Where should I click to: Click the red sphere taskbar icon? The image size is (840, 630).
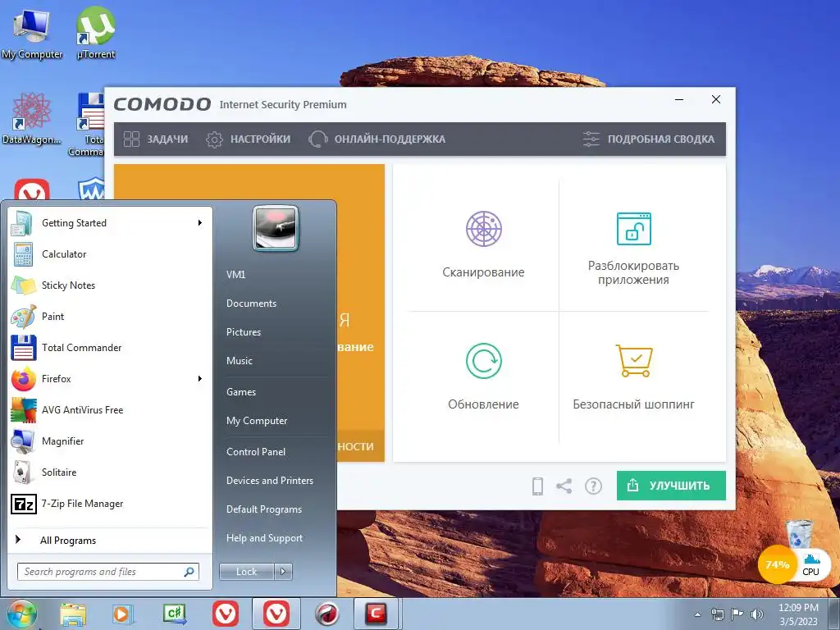(326, 614)
